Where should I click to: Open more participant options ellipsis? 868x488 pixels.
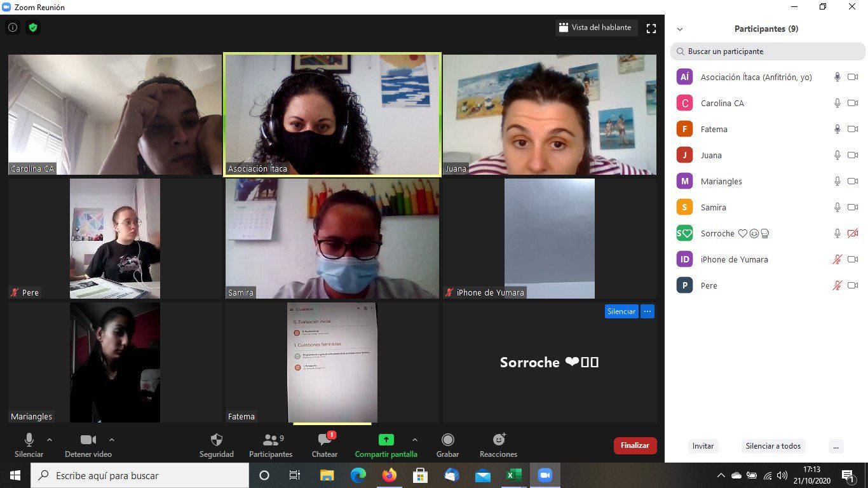(836, 446)
